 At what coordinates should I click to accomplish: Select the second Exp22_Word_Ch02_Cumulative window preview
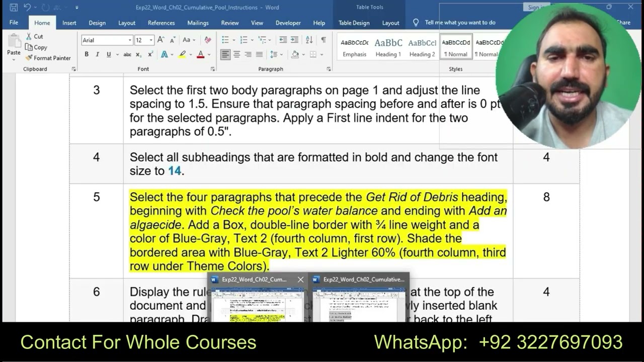[x=359, y=298]
